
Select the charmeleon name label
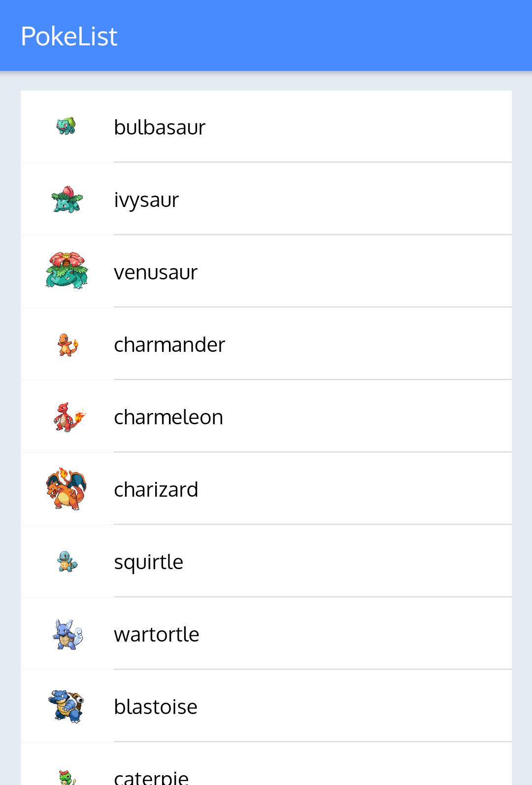(168, 417)
